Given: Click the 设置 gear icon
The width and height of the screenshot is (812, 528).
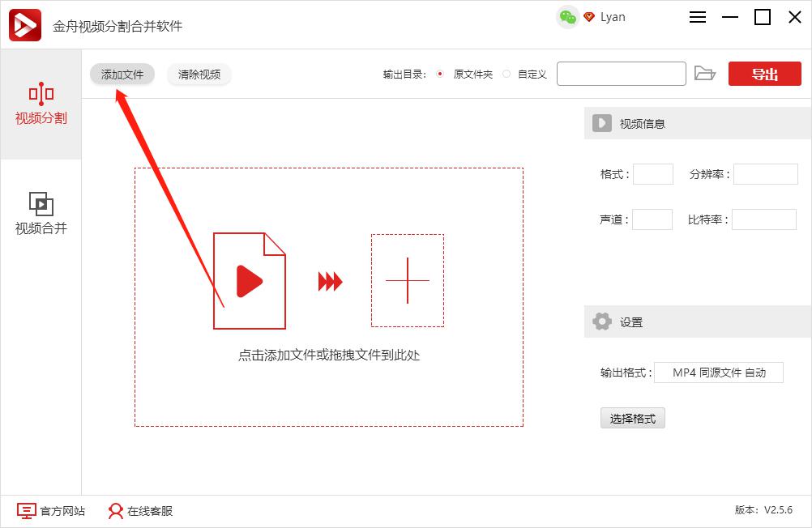Looking at the screenshot, I should [602, 321].
